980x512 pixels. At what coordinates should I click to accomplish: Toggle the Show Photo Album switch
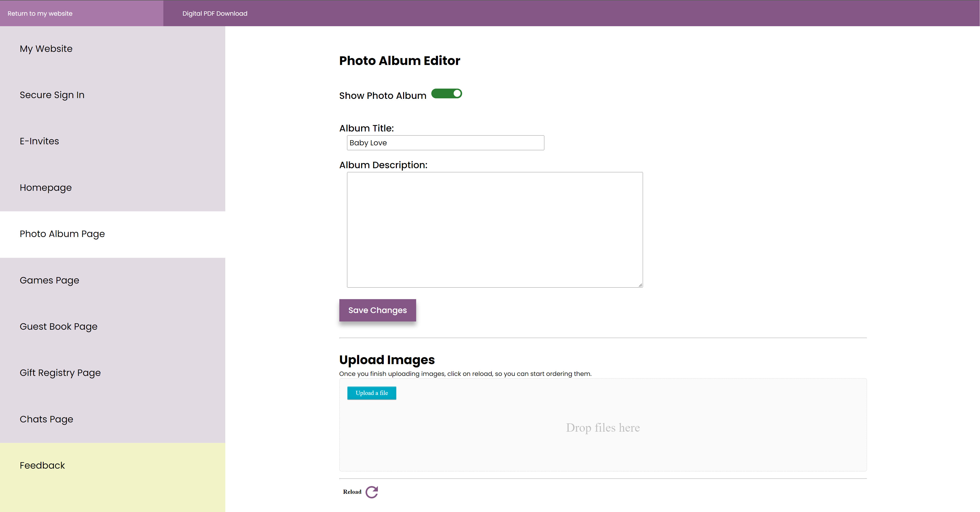coord(446,93)
